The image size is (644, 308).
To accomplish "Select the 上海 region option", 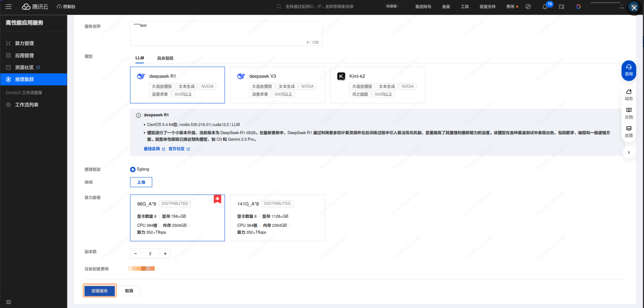I will pos(141,182).
